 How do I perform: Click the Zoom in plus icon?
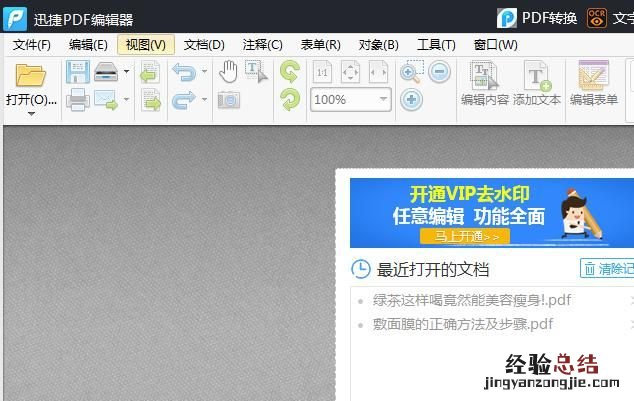pos(412,100)
